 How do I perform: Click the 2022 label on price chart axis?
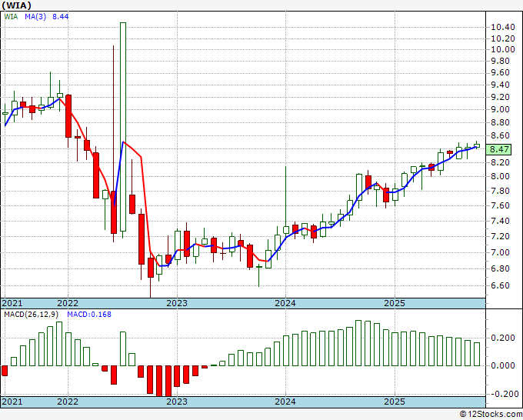(68, 303)
